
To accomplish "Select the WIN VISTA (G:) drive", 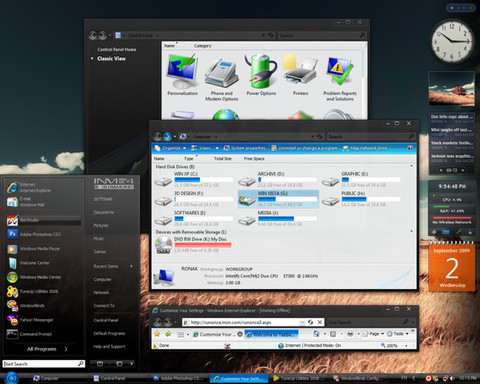I will click(278, 199).
